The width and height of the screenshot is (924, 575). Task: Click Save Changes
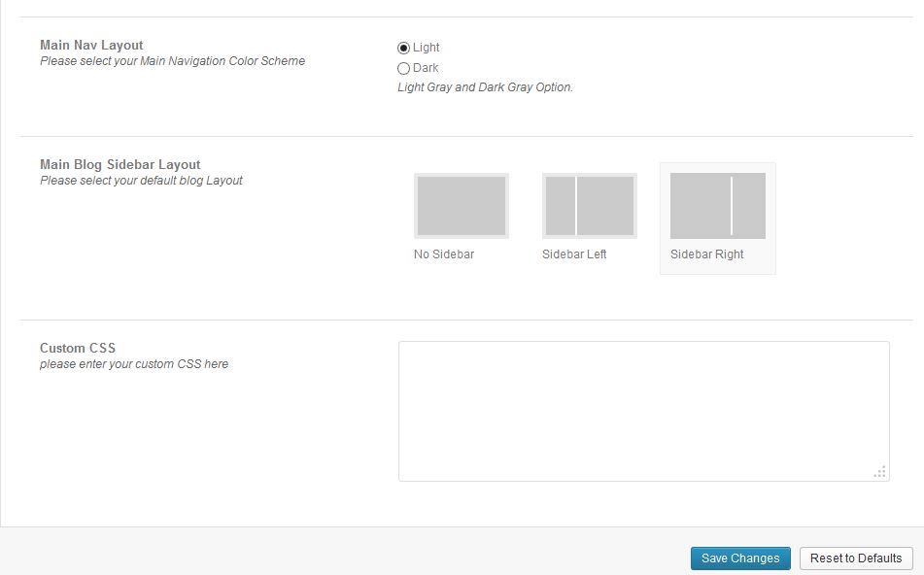tap(740, 558)
